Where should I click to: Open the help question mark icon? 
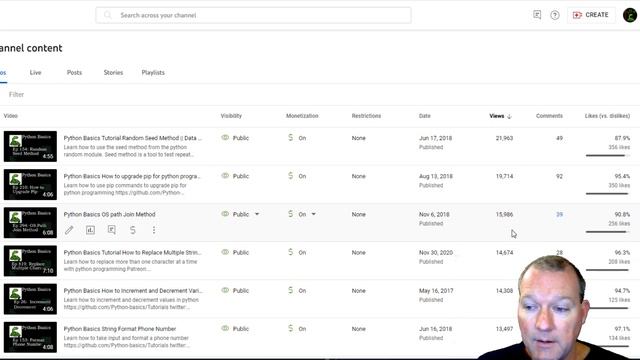pos(555,15)
